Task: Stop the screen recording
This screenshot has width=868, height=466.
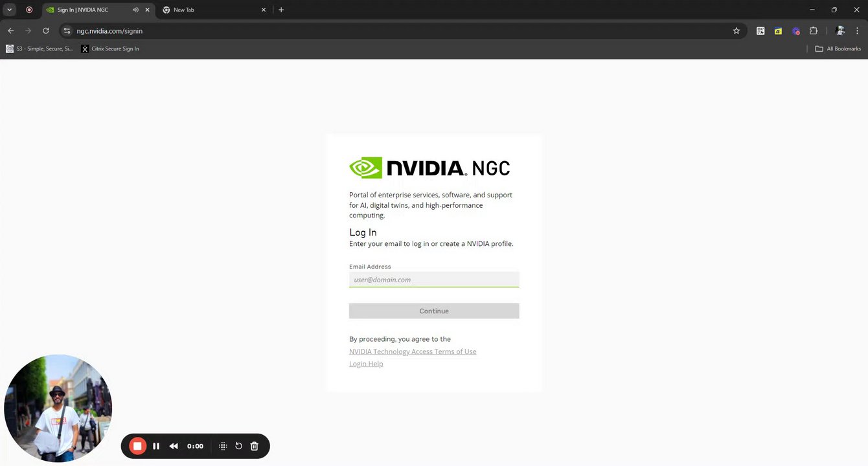Action: 137,446
